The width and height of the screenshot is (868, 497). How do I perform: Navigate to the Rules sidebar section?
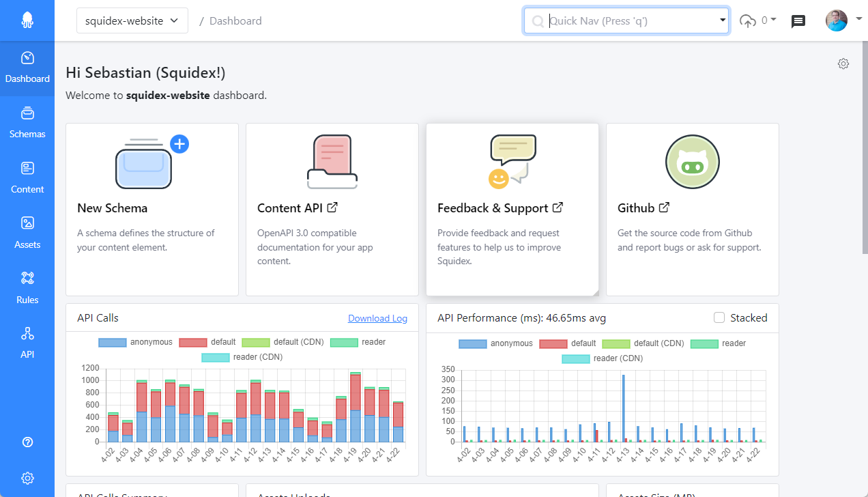click(27, 288)
